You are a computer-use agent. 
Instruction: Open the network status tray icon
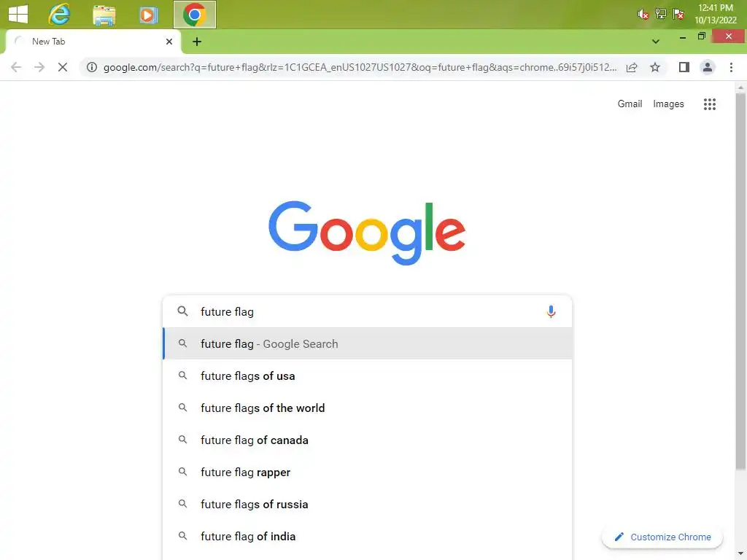(x=661, y=14)
